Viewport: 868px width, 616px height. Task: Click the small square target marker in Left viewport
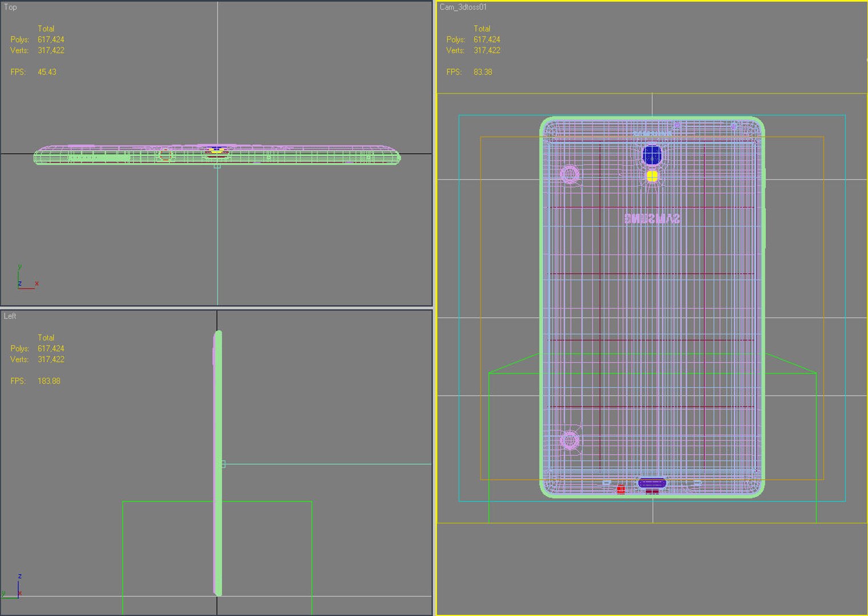coord(223,464)
